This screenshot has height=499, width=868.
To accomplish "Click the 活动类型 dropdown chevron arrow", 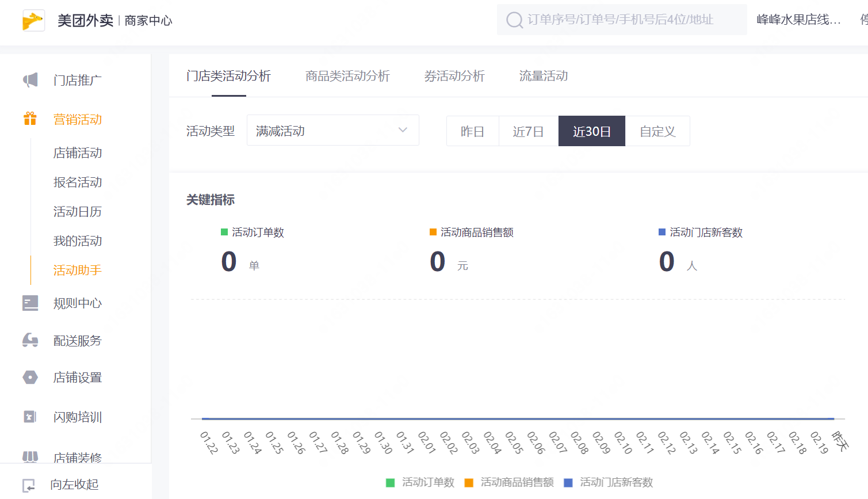I will [403, 130].
